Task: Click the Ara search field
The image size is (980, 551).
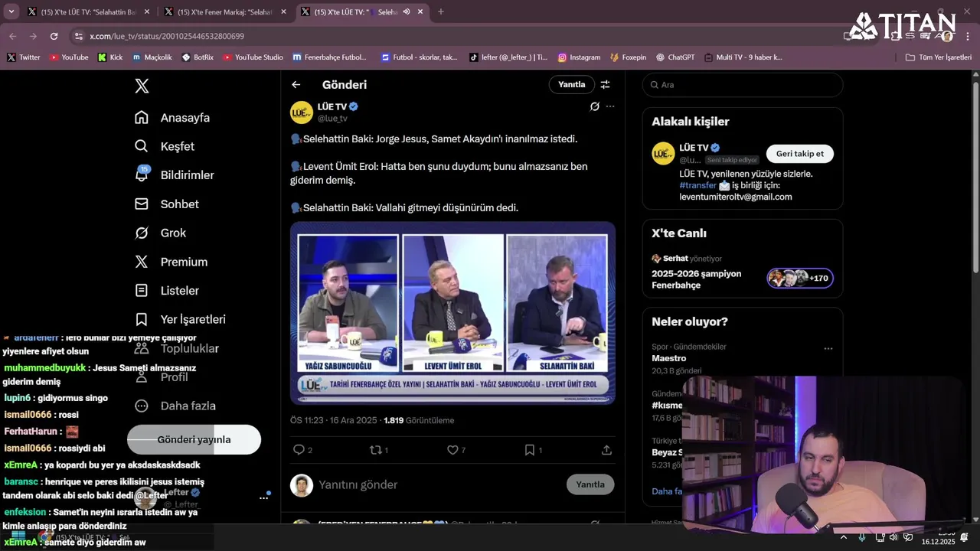Action: (x=743, y=85)
